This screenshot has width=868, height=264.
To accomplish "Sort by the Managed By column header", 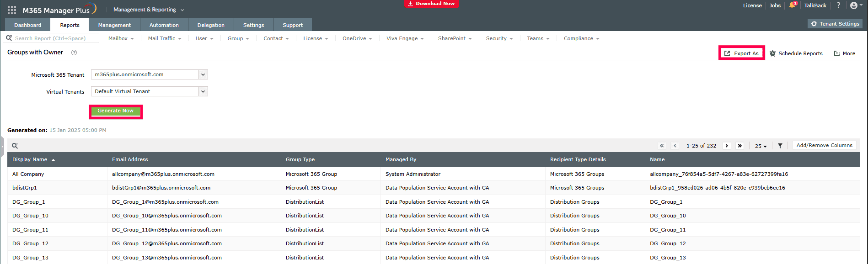I will click(401, 159).
